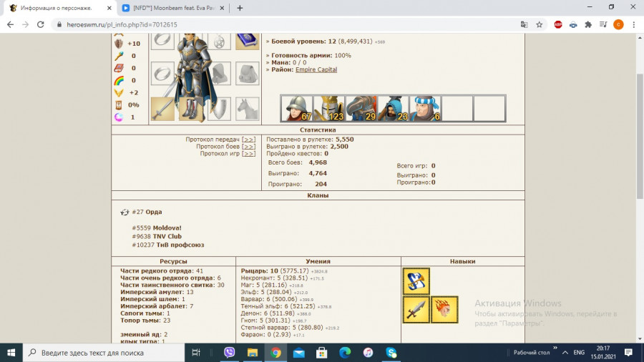Open the Windows notification center
The image size is (644, 362).
tap(628, 353)
